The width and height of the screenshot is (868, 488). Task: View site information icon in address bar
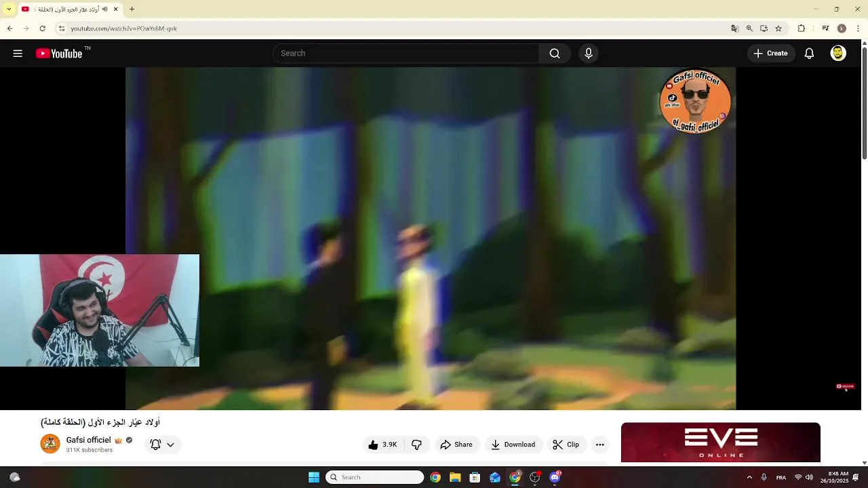[x=62, y=28]
